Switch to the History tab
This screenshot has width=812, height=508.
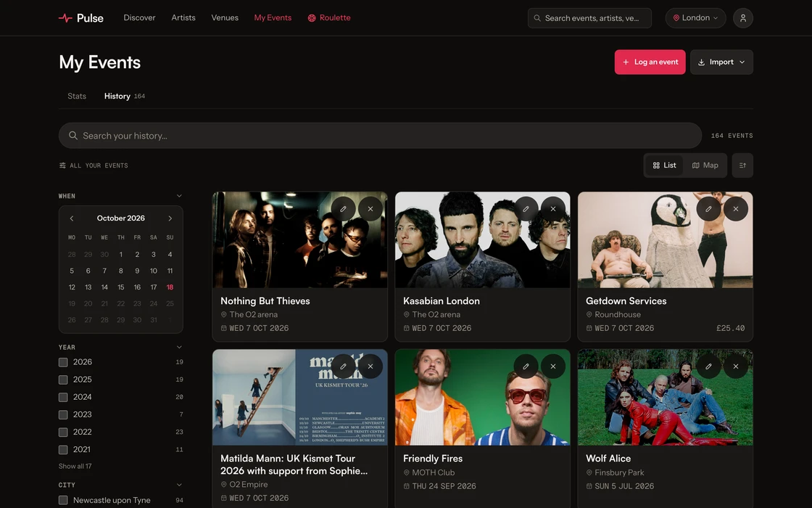pos(124,96)
